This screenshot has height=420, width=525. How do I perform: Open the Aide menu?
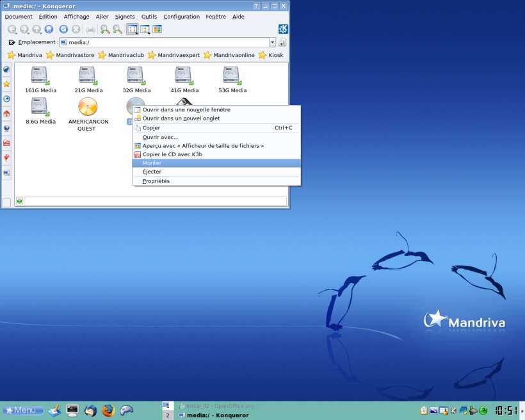click(x=238, y=17)
